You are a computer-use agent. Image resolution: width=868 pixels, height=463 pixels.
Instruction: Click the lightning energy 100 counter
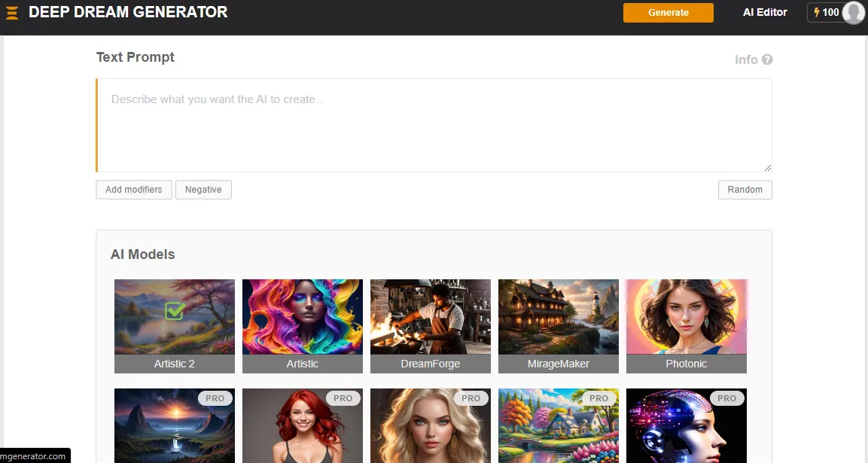[826, 13]
